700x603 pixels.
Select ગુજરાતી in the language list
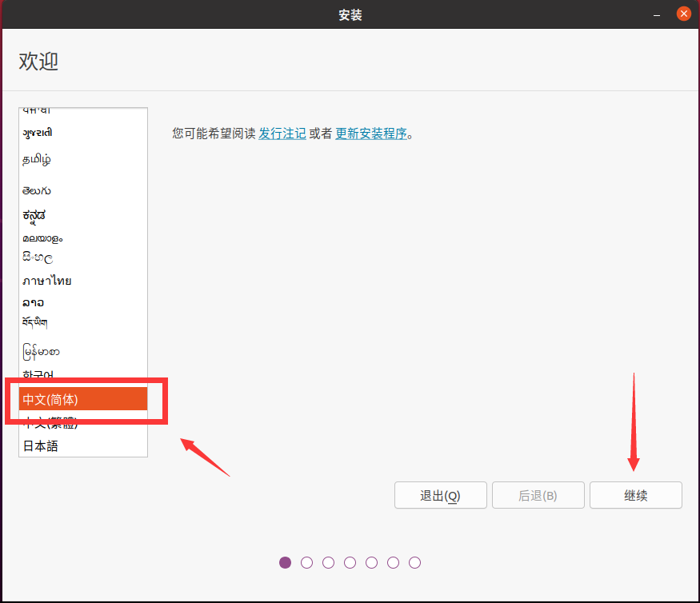(83, 133)
